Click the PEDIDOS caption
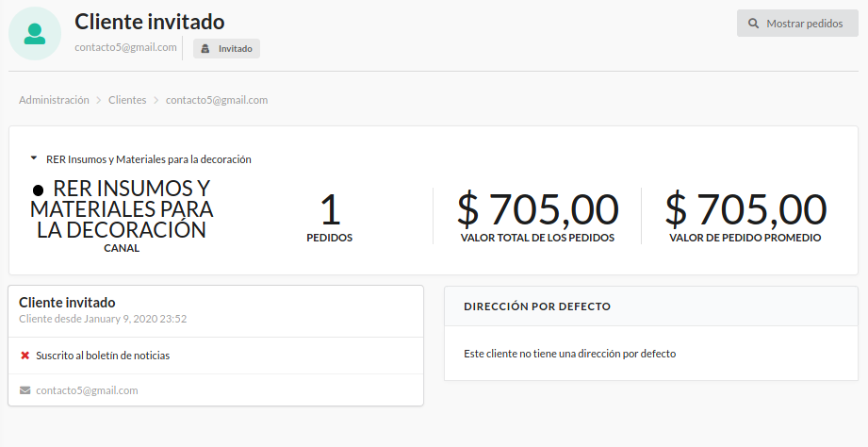 pyautogui.click(x=329, y=238)
